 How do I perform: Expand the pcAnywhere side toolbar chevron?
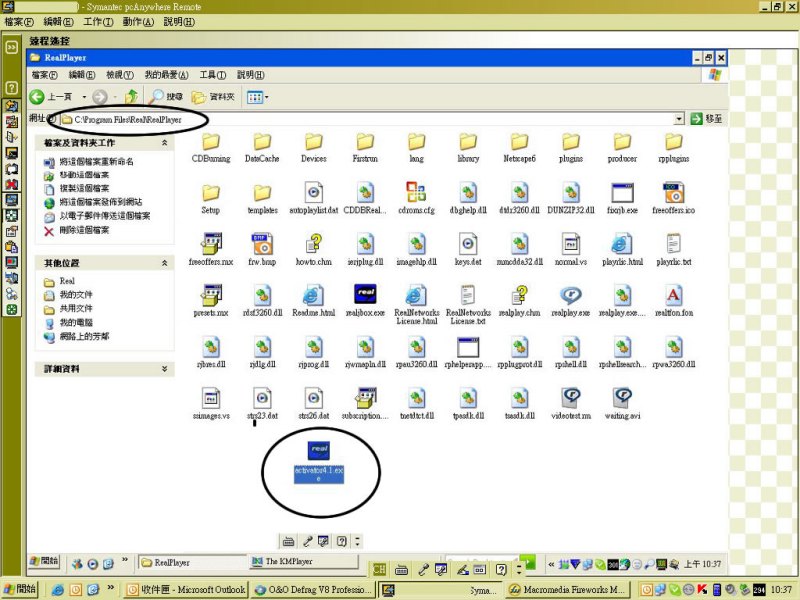tap(11, 47)
